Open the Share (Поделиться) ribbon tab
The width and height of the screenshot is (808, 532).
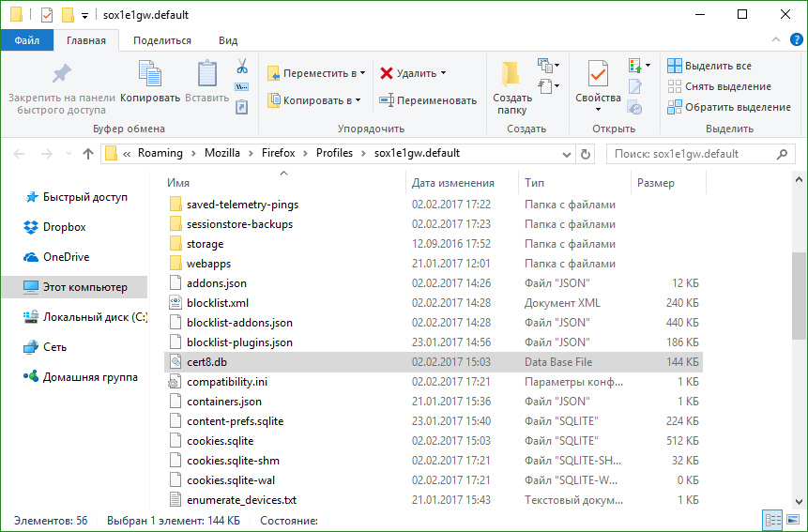161,40
